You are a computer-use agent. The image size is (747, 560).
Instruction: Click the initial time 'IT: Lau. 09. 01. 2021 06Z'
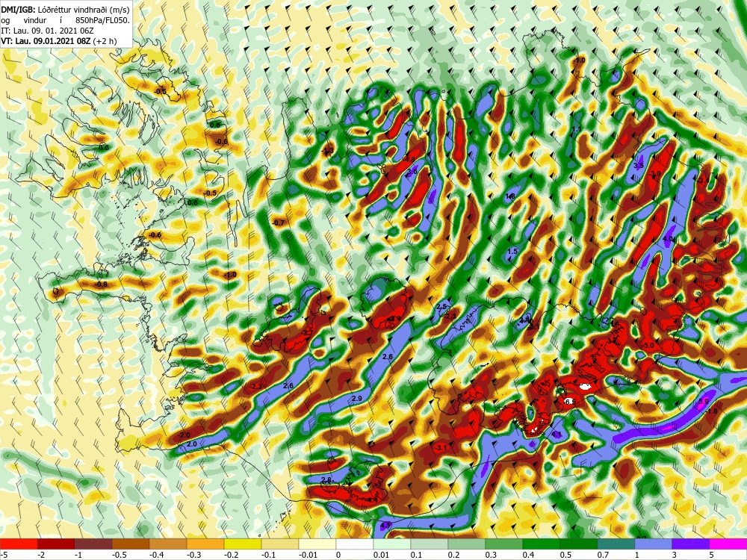[x=48, y=31]
